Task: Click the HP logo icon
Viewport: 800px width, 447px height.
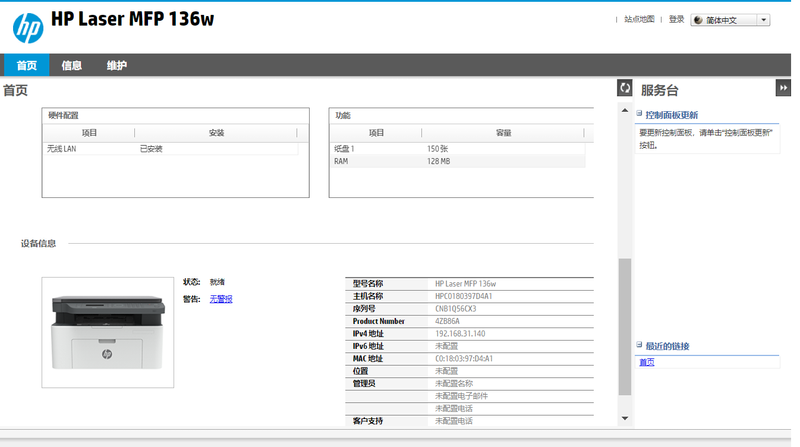Action: [x=28, y=28]
